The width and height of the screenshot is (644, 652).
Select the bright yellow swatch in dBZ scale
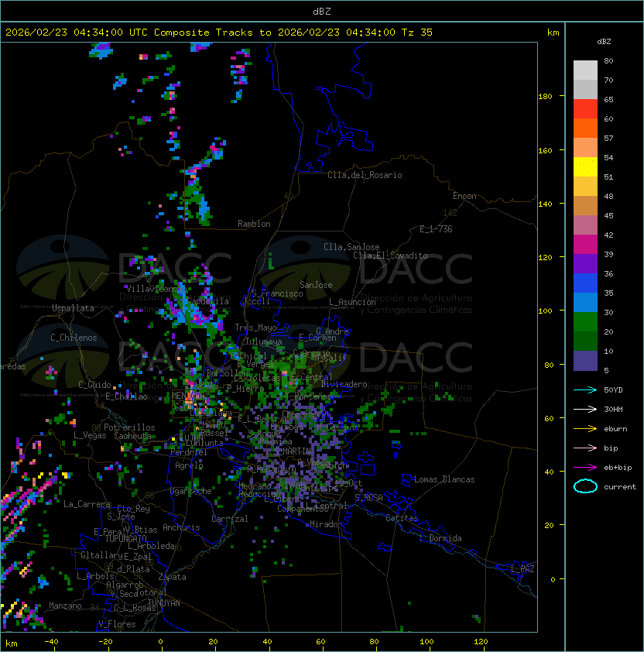click(x=585, y=167)
